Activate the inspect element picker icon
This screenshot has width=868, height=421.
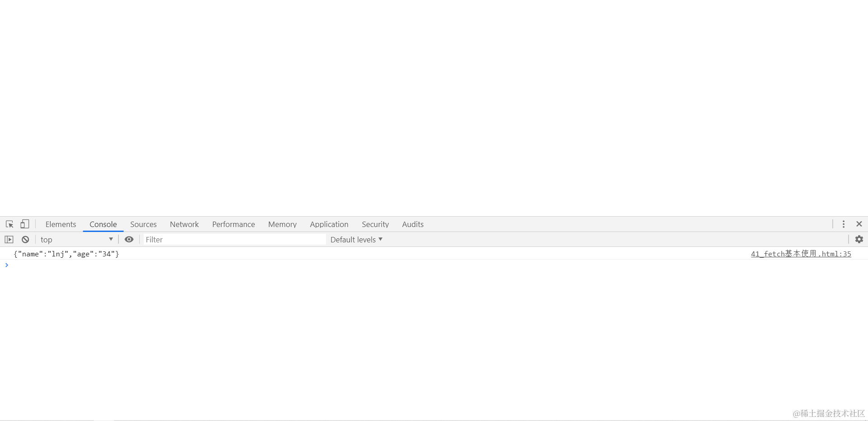click(9, 224)
